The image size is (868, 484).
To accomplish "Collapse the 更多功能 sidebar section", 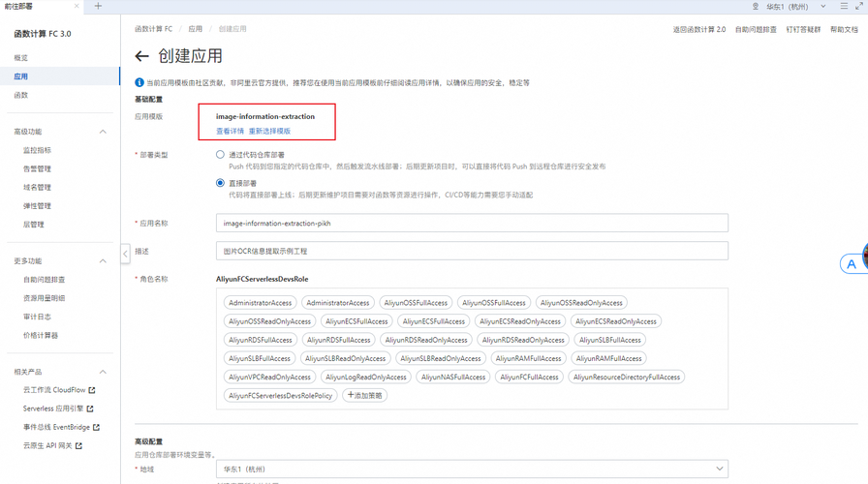I will (x=103, y=261).
